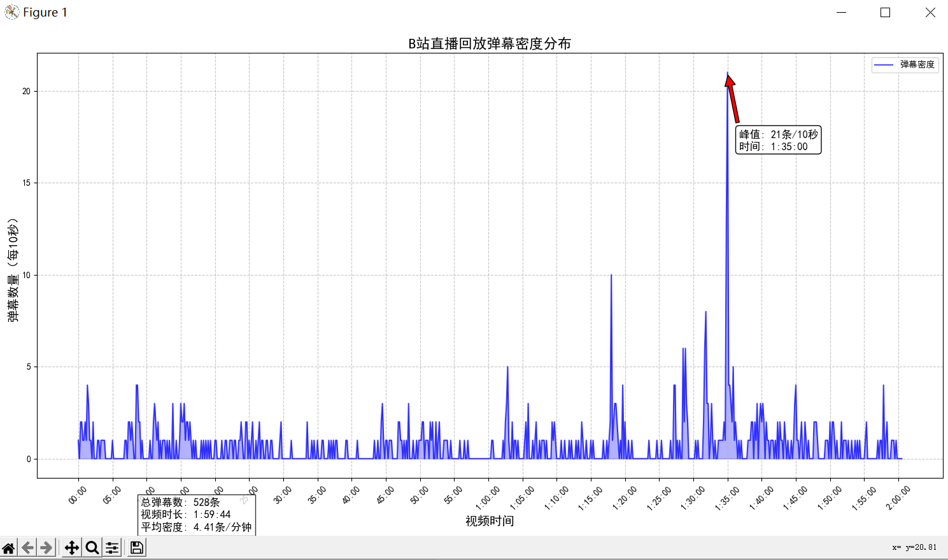Click the x-axis label 视频时间
Image resolution: width=948 pixels, height=560 pixels.
coord(490,521)
